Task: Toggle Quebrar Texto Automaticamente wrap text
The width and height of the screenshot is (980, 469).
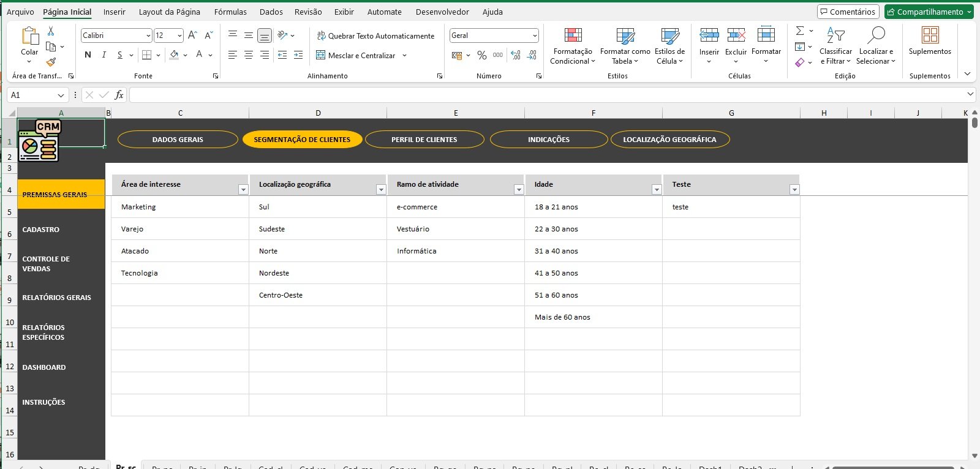Action: (375, 36)
